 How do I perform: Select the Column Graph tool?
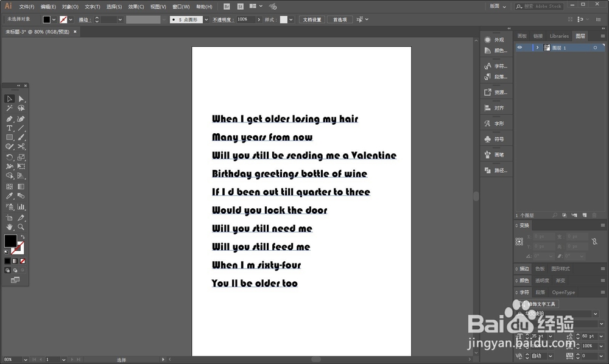[x=21, y=207]
